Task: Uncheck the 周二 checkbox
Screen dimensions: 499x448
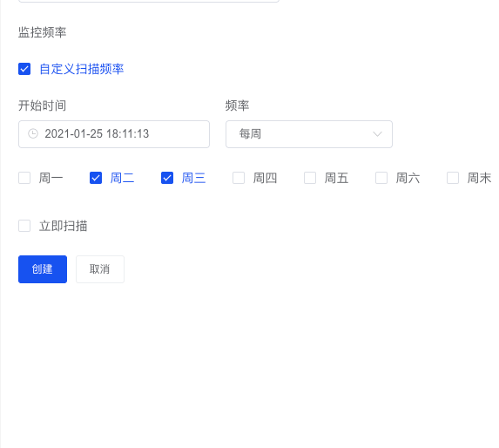Action: click(96, 178)
